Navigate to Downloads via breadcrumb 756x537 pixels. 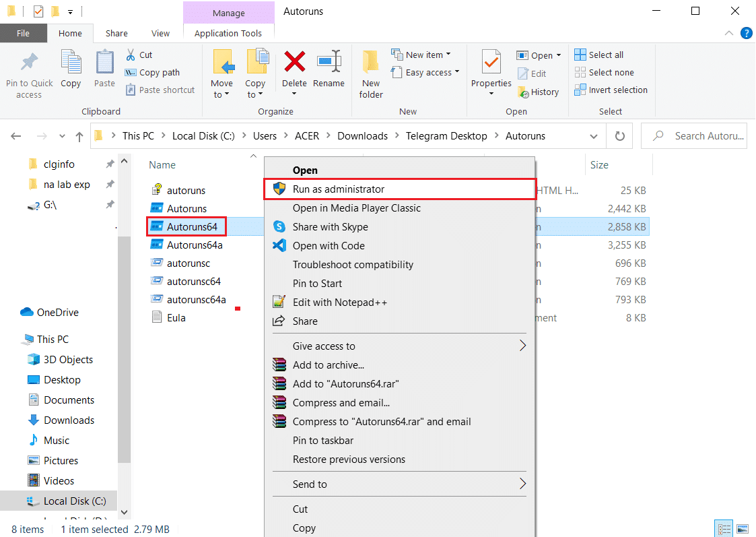[x=362, y=135]
